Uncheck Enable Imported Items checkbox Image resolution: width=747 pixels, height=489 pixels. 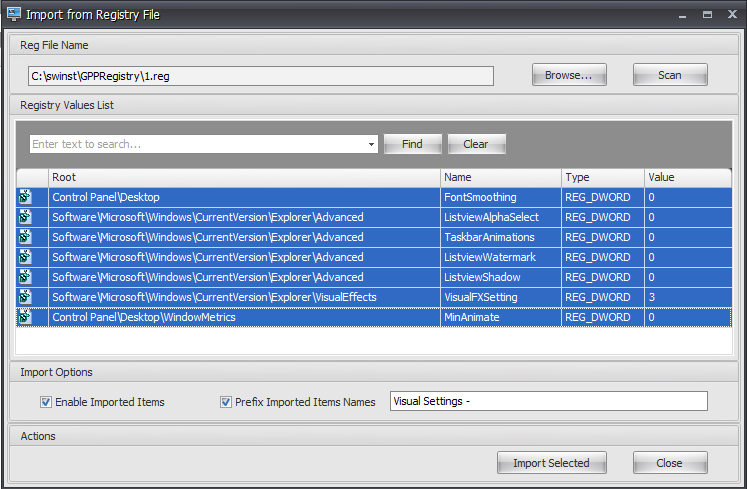46,402
